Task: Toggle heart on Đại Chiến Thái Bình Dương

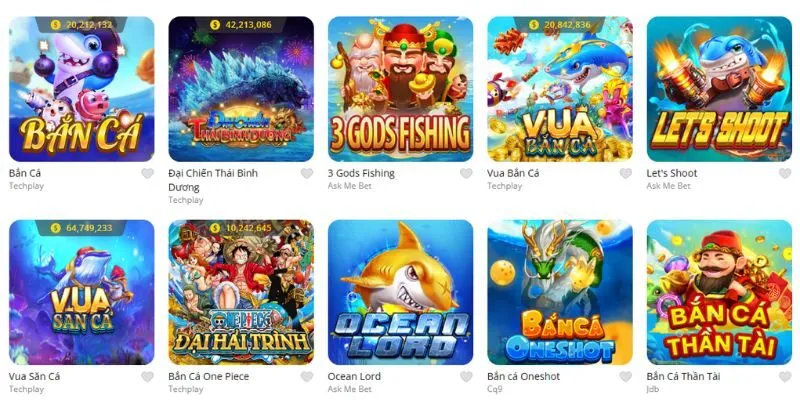Action: click(x=307, y=173)
